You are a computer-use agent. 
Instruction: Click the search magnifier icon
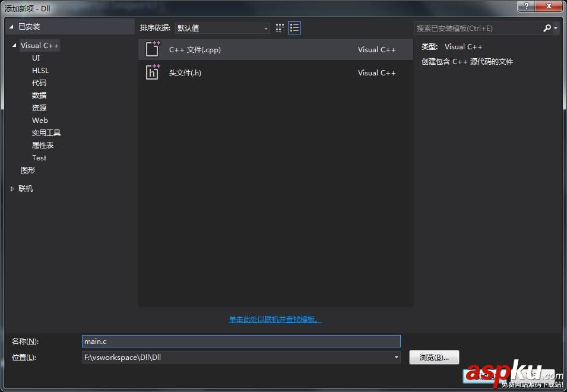click(x=546, y=28)
